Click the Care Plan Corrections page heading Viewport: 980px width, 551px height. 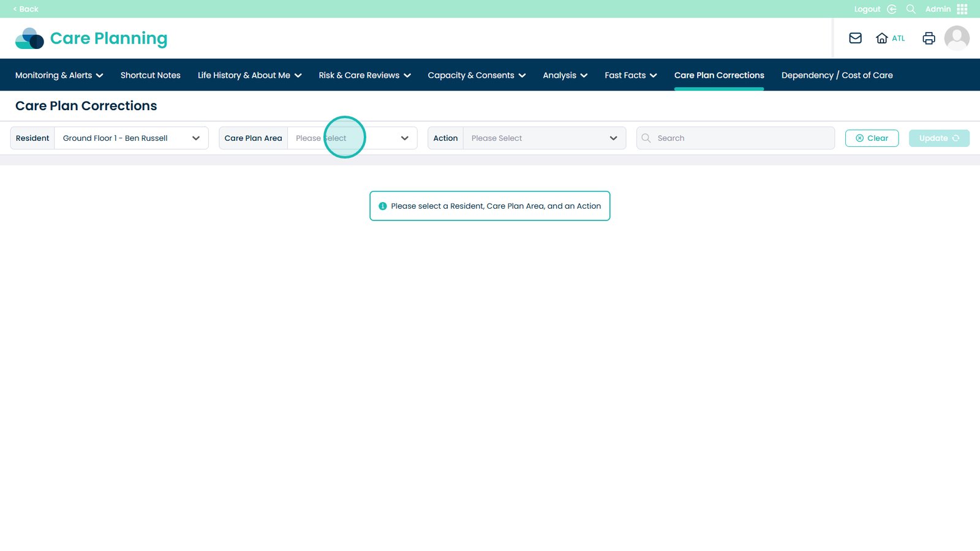pos(86,106)
